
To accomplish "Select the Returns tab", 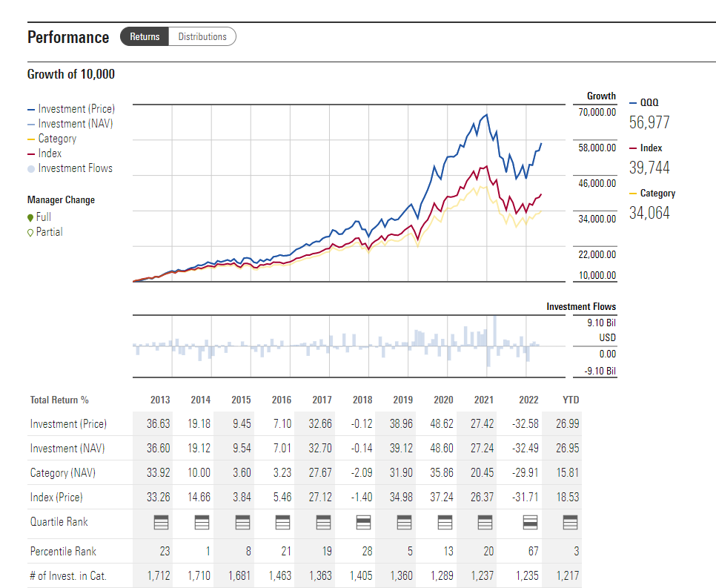I will (x=145, y=36).
